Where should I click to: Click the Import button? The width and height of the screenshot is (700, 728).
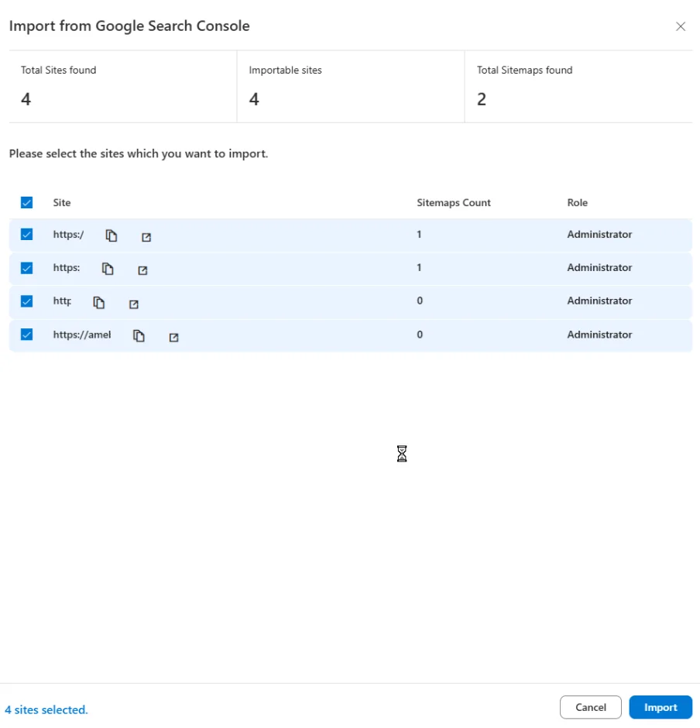(660, 707)
